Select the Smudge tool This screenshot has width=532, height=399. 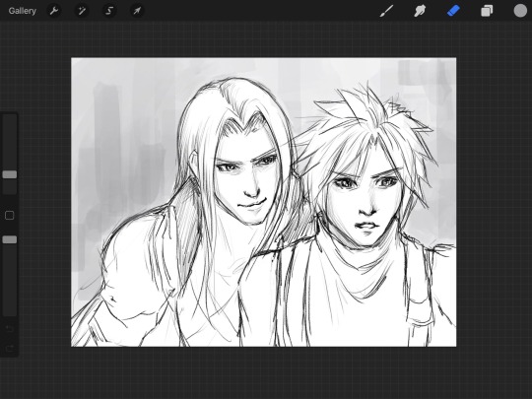coord(420,11)
